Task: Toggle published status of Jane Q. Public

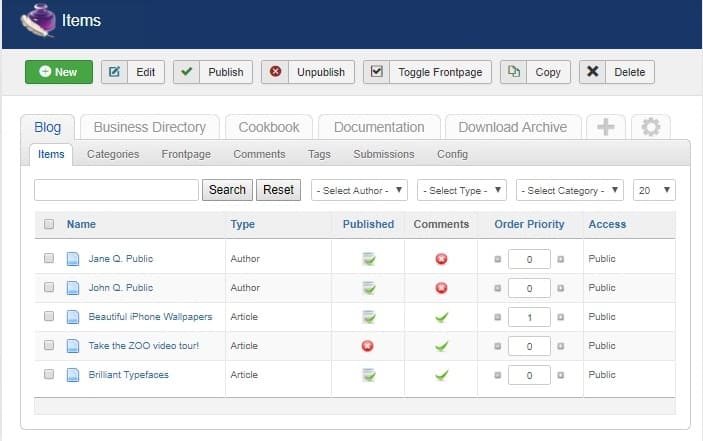Action: pyautogui.click(x=369, y=259)
